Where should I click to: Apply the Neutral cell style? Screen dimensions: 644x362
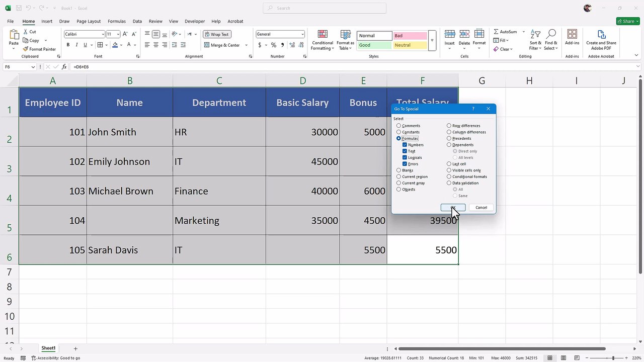pyautogui.click(x=410, y=45)
